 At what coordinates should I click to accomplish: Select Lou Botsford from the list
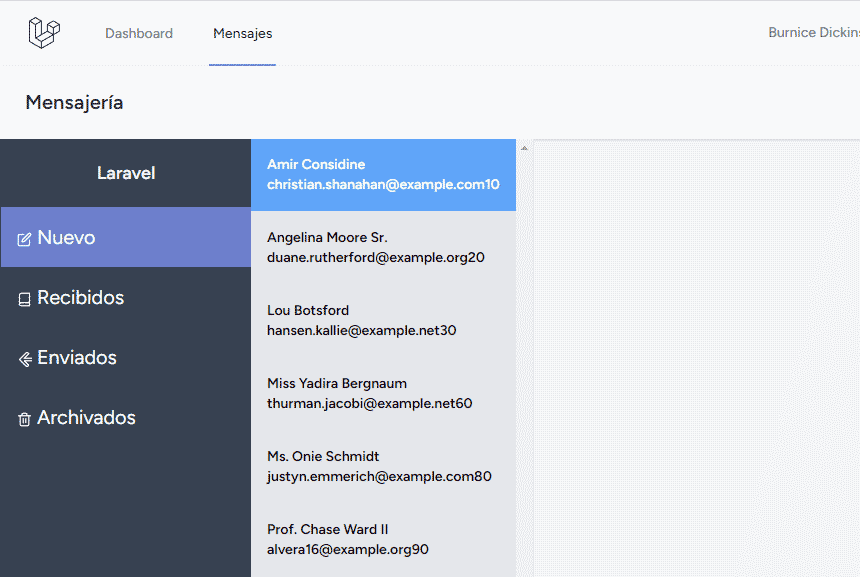pyautogui.click(x=383, y=320)
